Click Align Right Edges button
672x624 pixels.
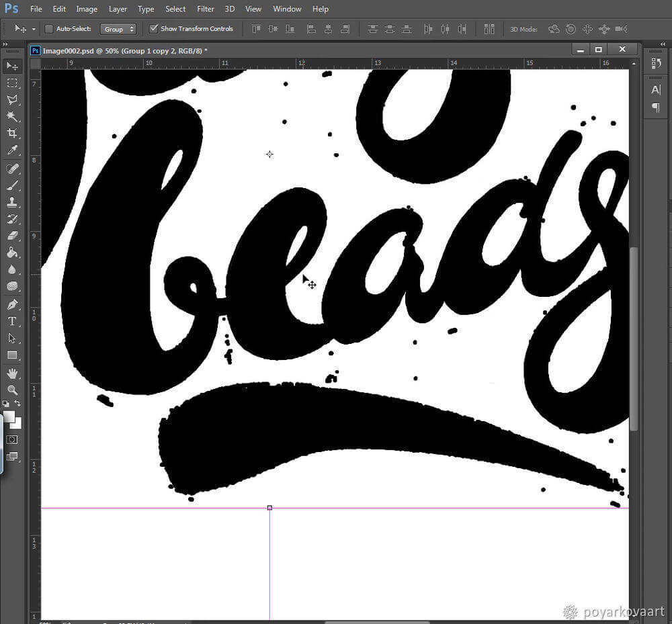pyautogui.click(x=345, y=29)
